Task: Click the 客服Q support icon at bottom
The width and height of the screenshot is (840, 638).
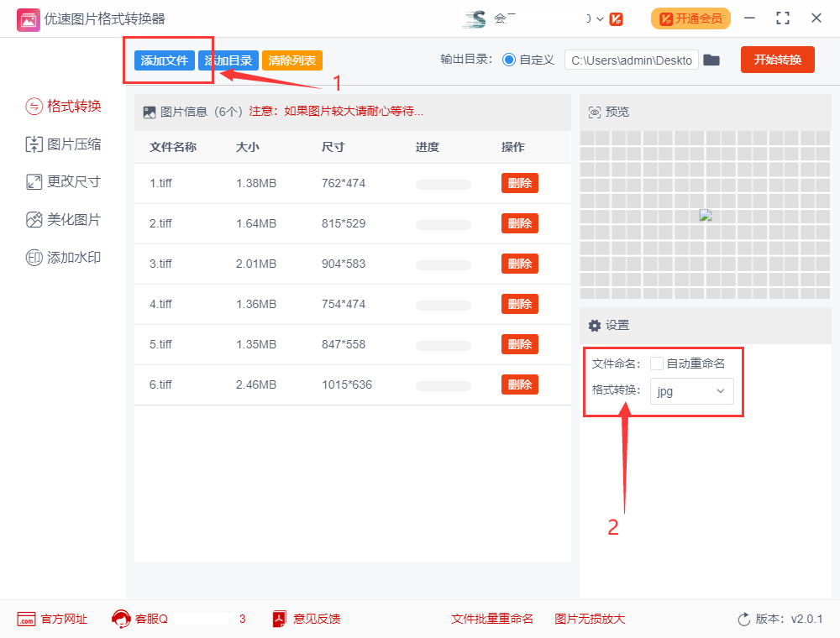Action: [123, 619]
